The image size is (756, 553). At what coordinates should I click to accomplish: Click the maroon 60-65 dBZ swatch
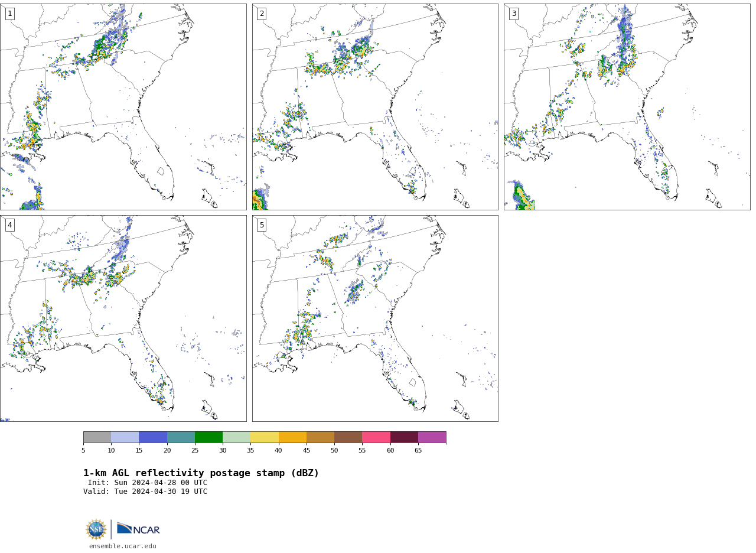pyautogui.click(x=404, y=437)
